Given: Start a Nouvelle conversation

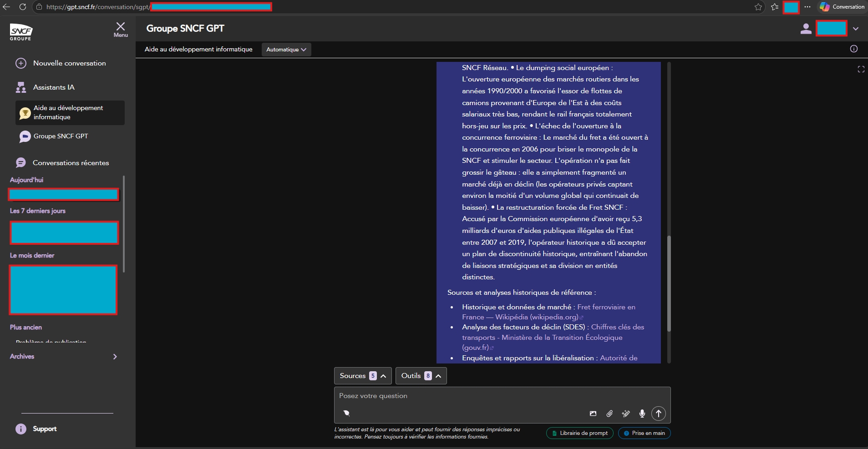Looking at the screenshot, I should click(61, 63).
